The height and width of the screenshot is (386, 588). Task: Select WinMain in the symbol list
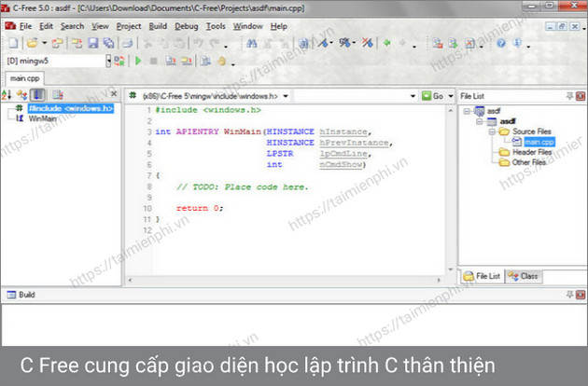click(43, 119)
